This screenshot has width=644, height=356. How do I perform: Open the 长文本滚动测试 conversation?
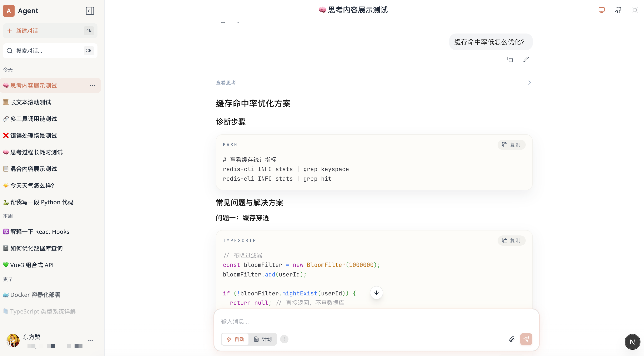(30, 102)
